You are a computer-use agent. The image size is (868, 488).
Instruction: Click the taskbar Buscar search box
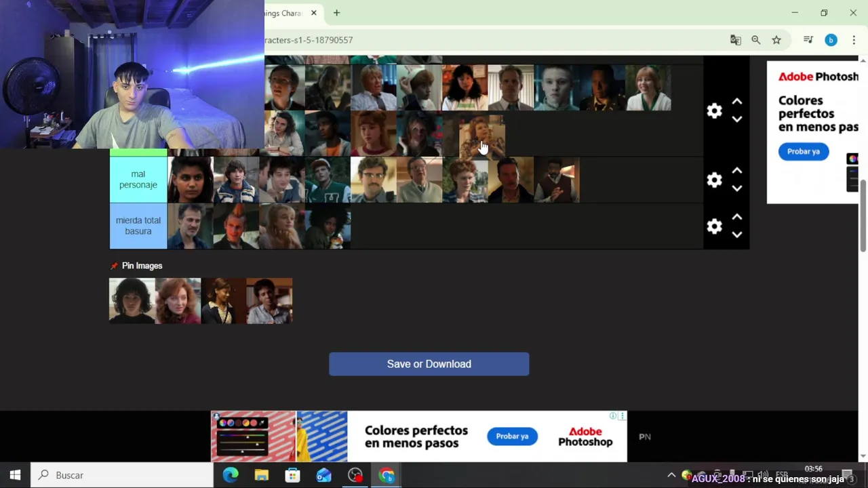pos(122,475)
